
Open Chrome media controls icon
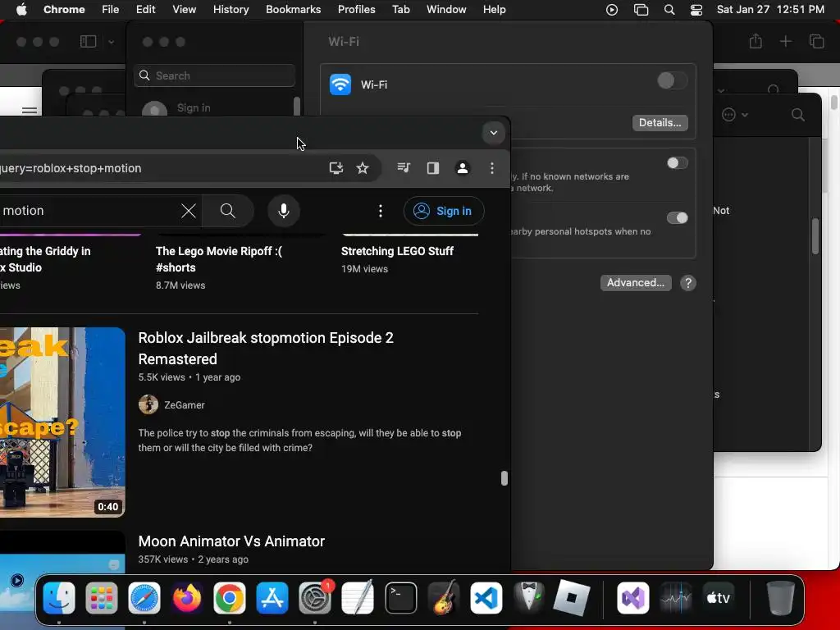[x=404, y=168]
